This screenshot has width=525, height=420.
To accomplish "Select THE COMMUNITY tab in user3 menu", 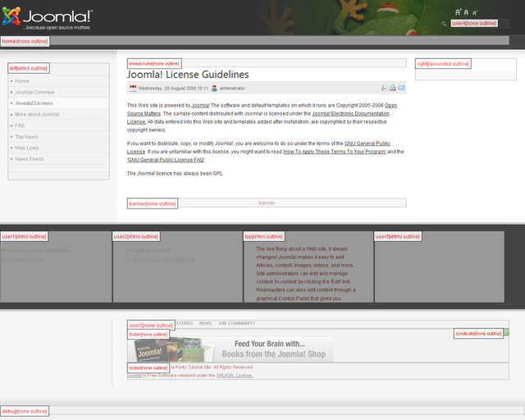I will click(237, 323).
